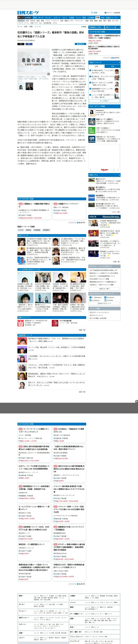Image resolution: width=138 pixels, height=644 pixels.
Task: Open the 介護福祉士 job listing card
Action: click(34, 211)
